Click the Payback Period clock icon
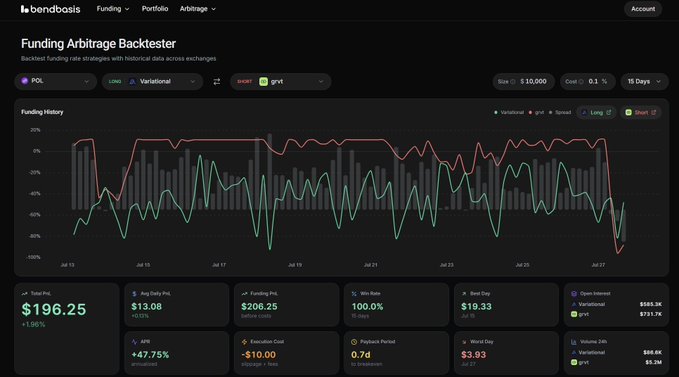The width and height of the screenshot is (679, 377). tap(354, 342)
